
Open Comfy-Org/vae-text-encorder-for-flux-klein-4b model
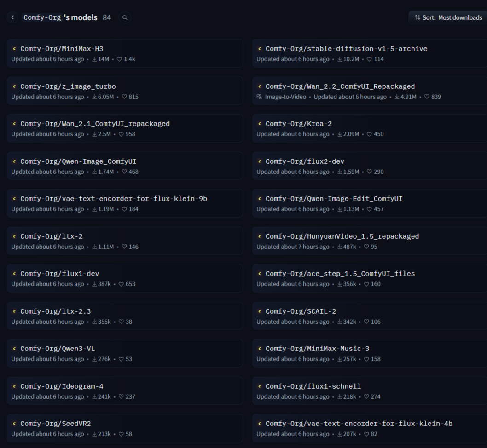(x=370, y=428)
